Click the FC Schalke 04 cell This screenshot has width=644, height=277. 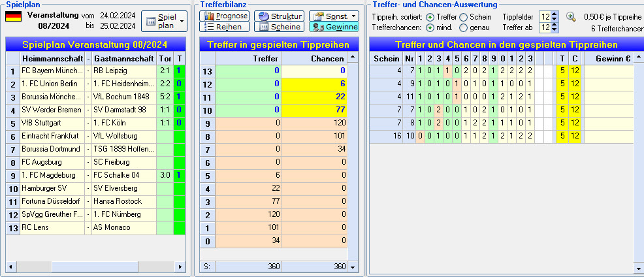pos(124,175)
